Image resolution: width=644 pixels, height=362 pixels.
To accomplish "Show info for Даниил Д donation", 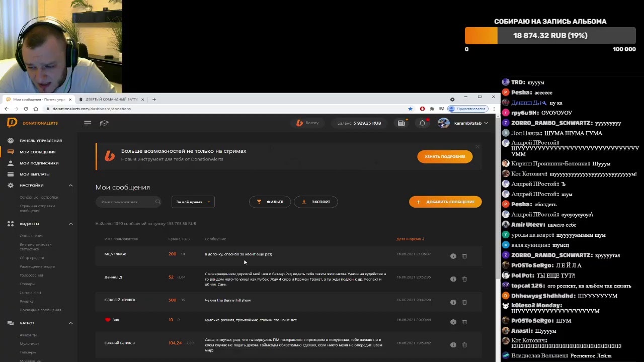I will [453, 279].
